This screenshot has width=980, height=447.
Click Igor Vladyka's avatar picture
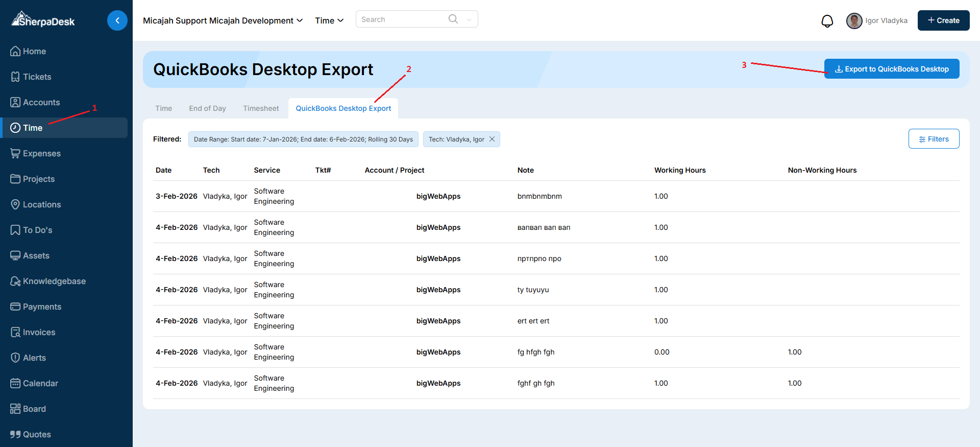pyautogui.click(x=854, y=20)
